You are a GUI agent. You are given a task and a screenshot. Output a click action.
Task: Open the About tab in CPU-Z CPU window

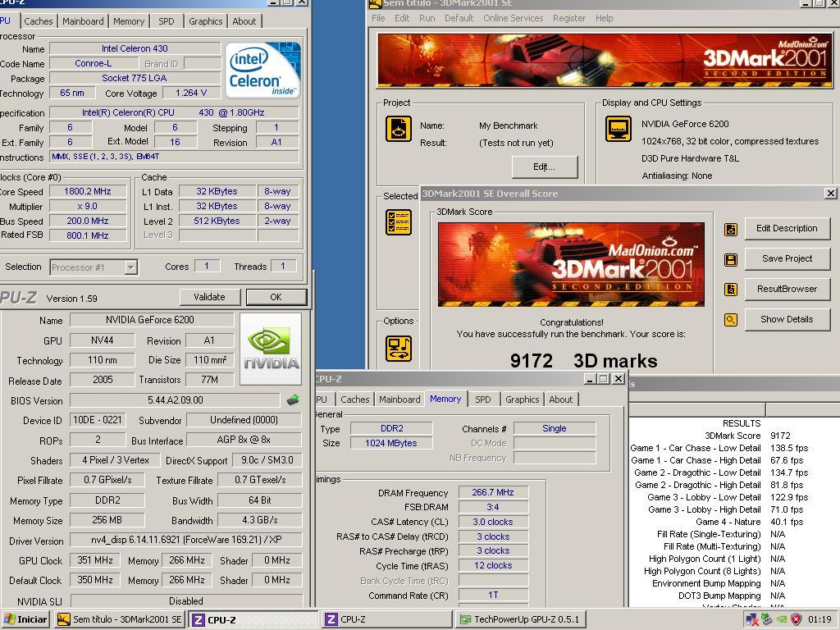coord(244,21)
